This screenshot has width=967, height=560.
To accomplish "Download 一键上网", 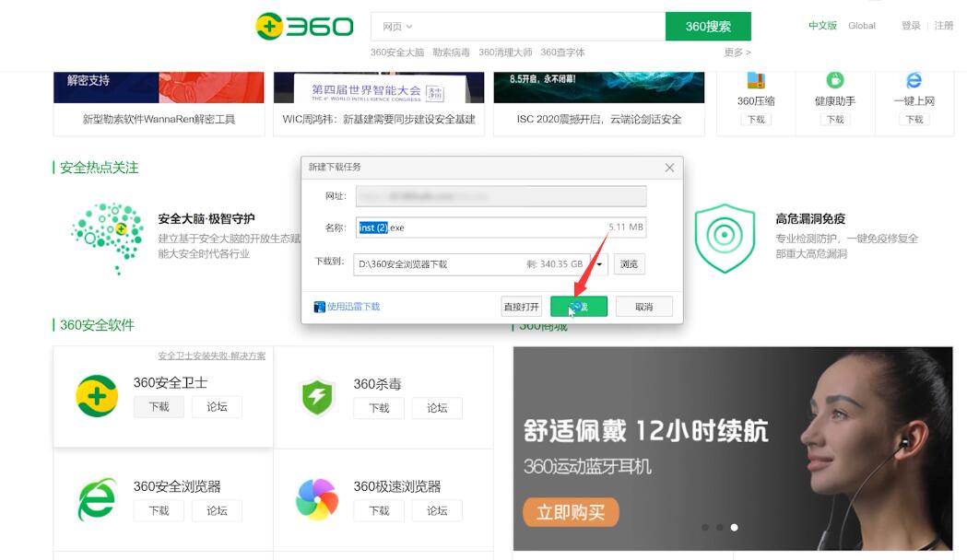I will pos(914,120).
